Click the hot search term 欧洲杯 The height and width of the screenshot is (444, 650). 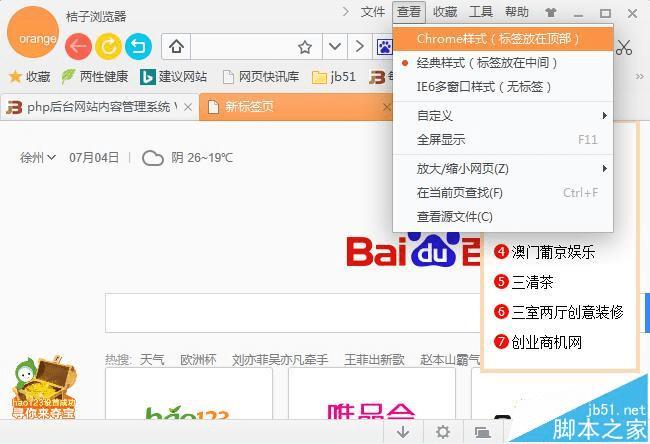click(x=198, y=359)
